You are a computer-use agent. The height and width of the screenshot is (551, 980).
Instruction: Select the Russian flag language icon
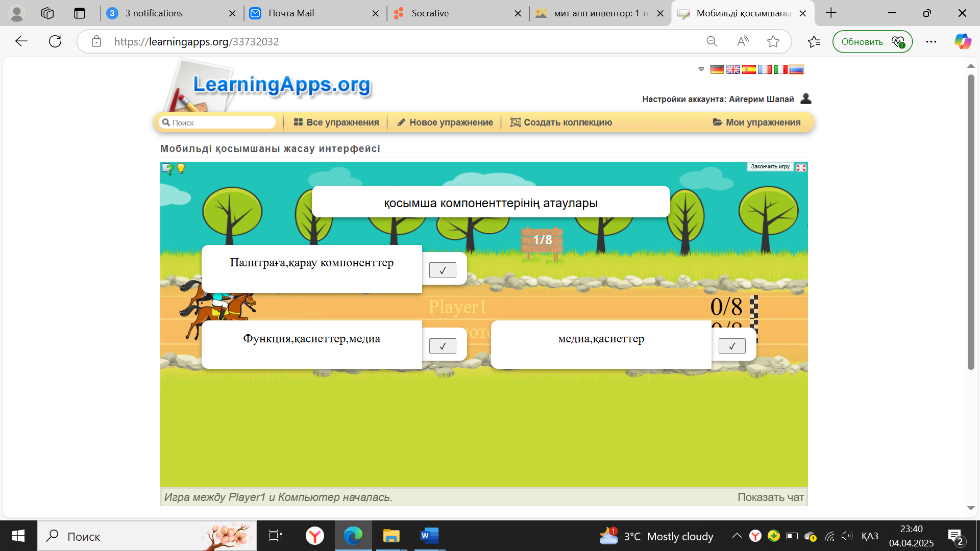tap(796, 69)
